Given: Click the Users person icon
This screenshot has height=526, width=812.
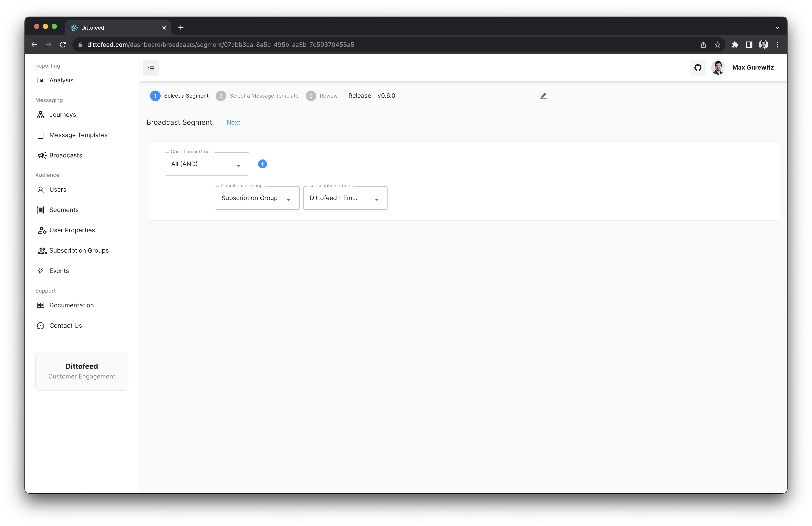Looking at the screenshot, I should [41, 190].
